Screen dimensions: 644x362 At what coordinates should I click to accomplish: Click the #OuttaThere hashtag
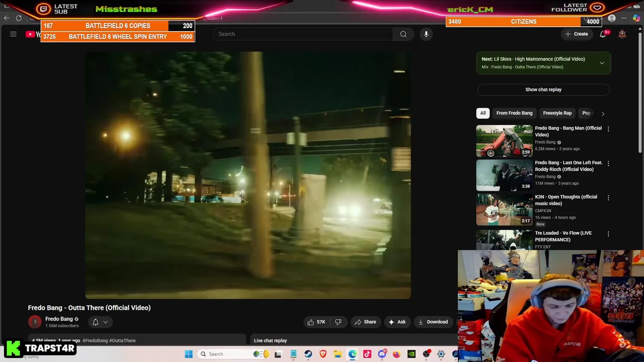point(122,340)
